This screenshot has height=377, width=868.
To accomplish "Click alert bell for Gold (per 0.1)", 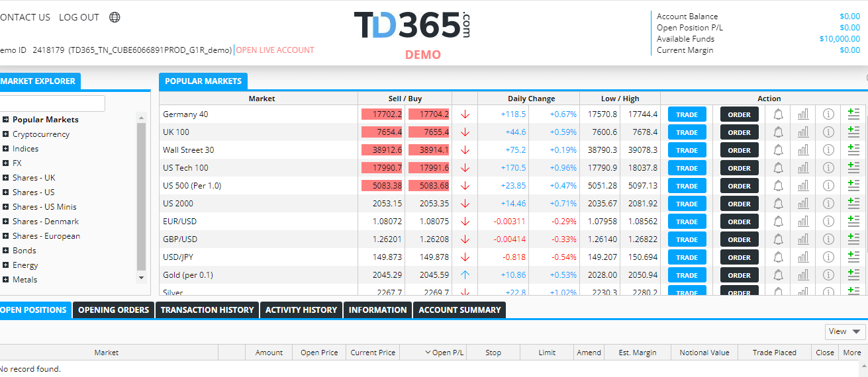I will tap(778, 275).
